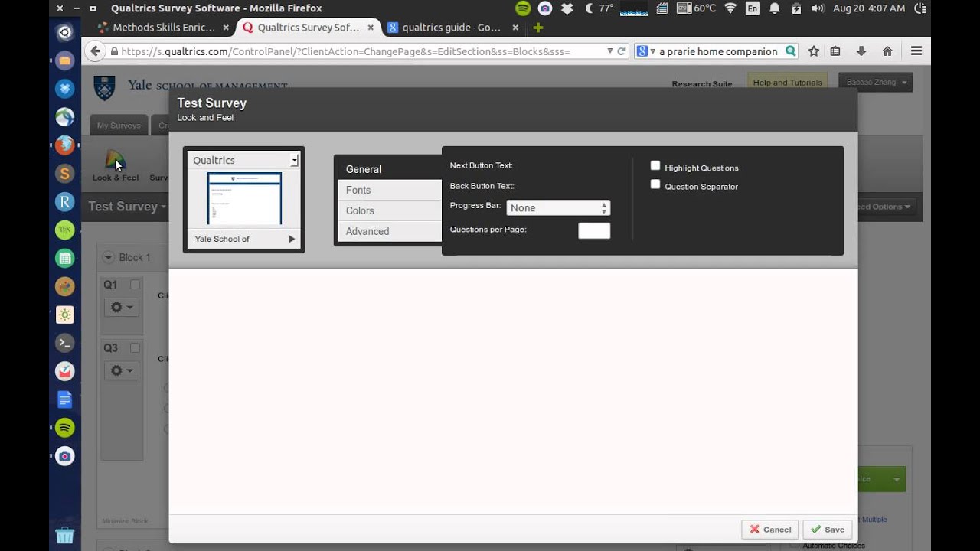Open the Baobao Zhang account dropdown

[x=876, y=83]
